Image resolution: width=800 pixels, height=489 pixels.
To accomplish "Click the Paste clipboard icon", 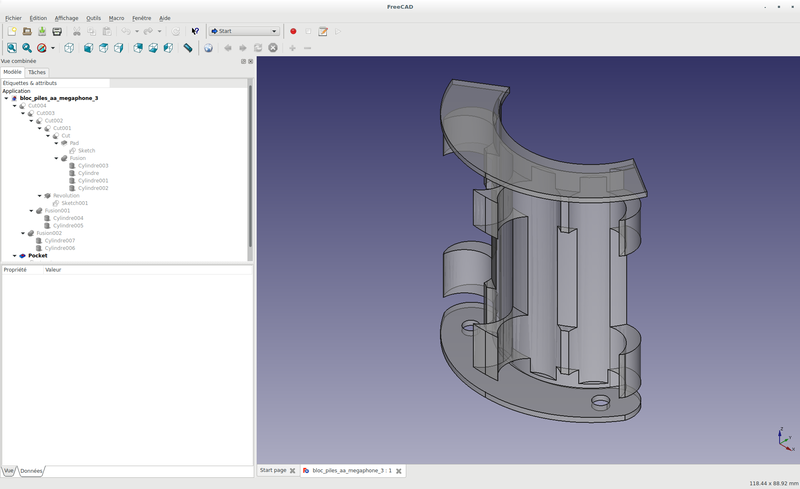I will pyautogui.click(x=107, y=31).
